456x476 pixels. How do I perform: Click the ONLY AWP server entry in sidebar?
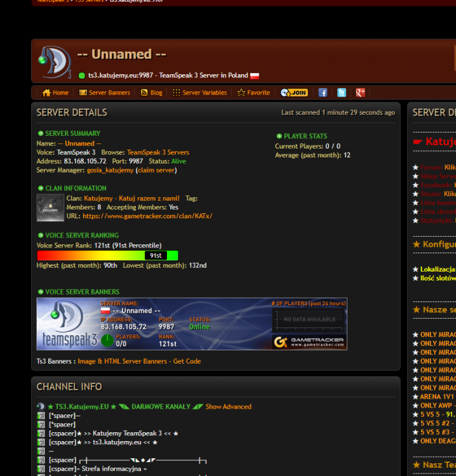(434, 406)
